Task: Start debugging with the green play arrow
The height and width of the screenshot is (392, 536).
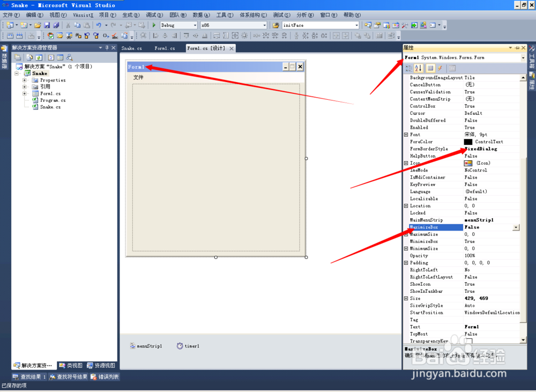Action: 154,25
